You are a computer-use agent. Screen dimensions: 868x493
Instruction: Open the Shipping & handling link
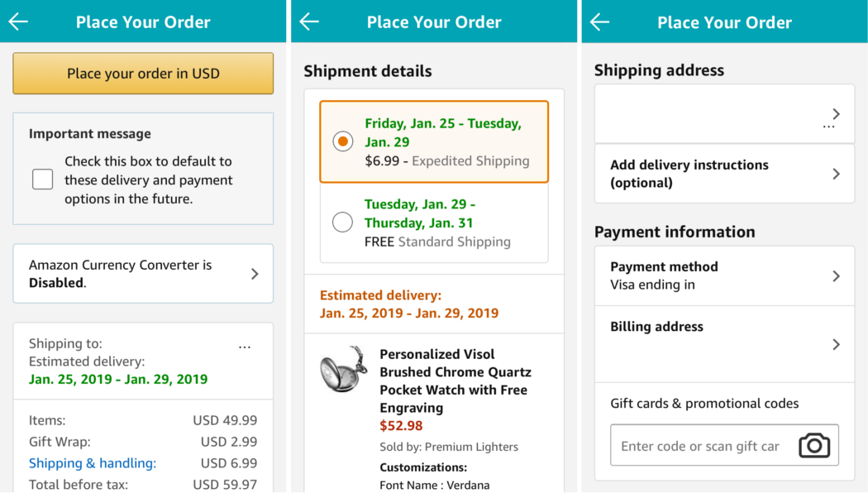click(x=93, y=463)
